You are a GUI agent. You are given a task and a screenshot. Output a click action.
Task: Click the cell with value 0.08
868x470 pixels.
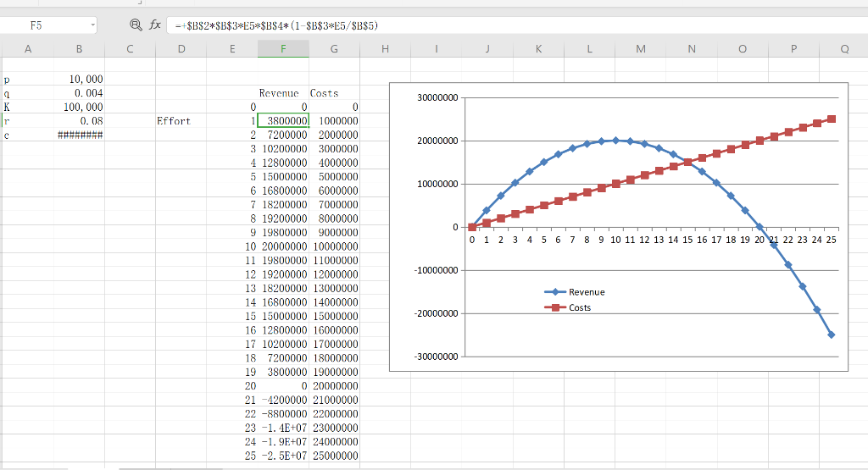click(79, 120)
